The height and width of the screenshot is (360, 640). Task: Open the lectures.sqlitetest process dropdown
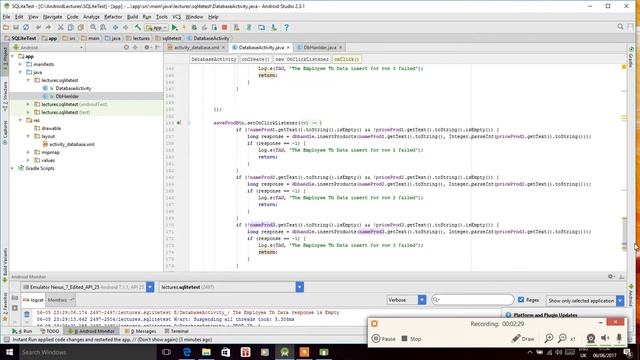click(300, 287)
